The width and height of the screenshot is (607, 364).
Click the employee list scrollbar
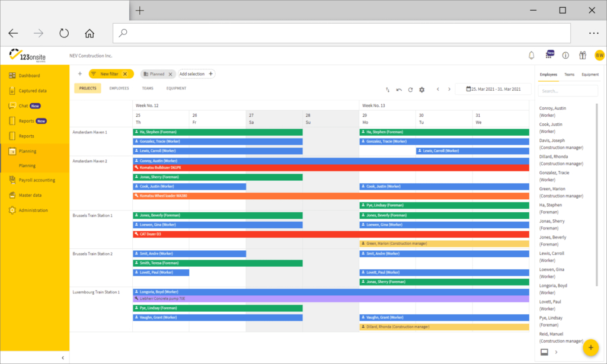coord(597,195)
